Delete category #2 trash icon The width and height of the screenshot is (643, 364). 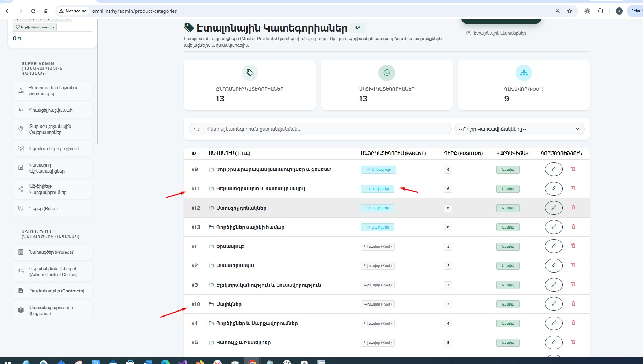[x=573, y=265]
